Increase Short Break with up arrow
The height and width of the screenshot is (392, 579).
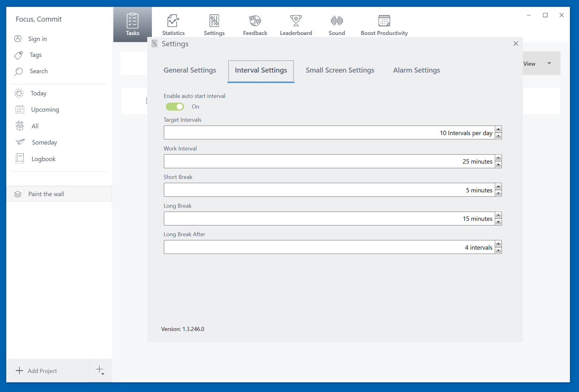click(498, 187)
